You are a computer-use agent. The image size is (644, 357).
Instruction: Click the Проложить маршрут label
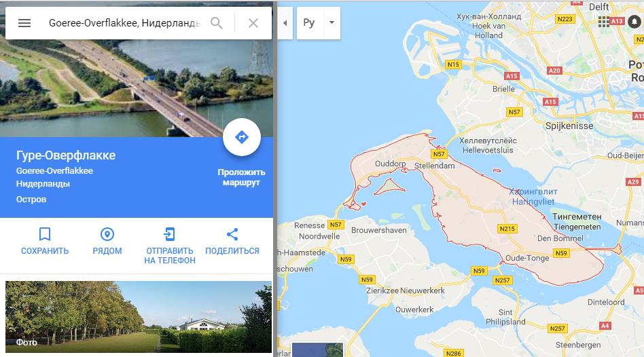click(x=241, y=177)
